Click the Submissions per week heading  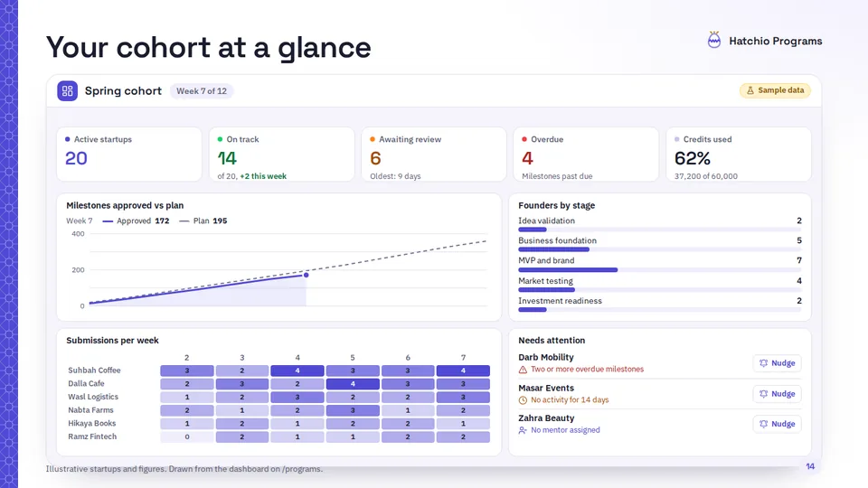pos(112,341)
